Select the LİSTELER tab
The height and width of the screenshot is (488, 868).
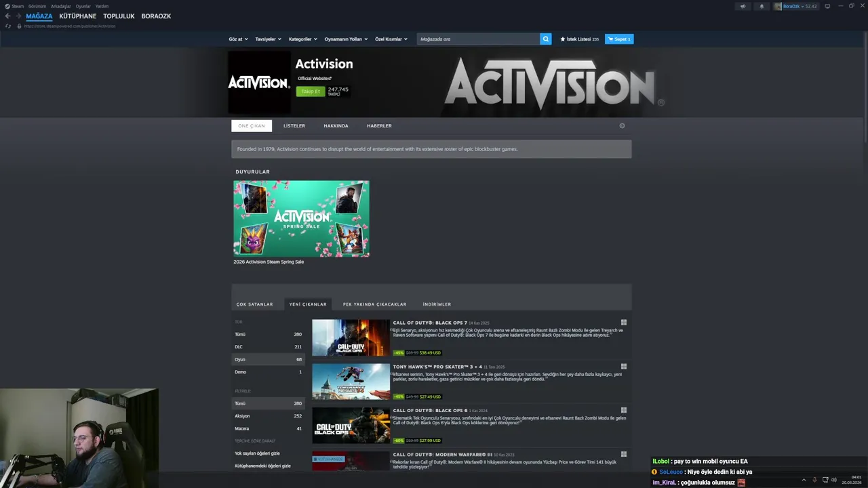294,125
